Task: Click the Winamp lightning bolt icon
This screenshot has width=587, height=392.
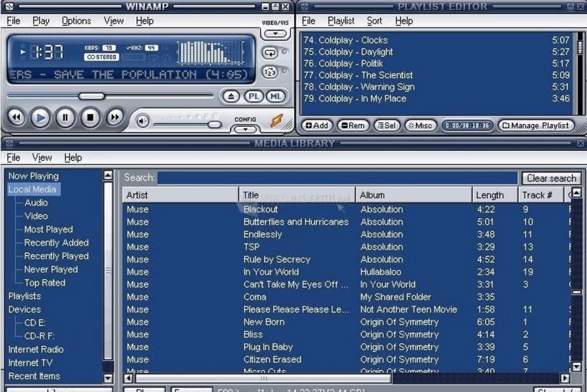Action: [x=276, y=120]
